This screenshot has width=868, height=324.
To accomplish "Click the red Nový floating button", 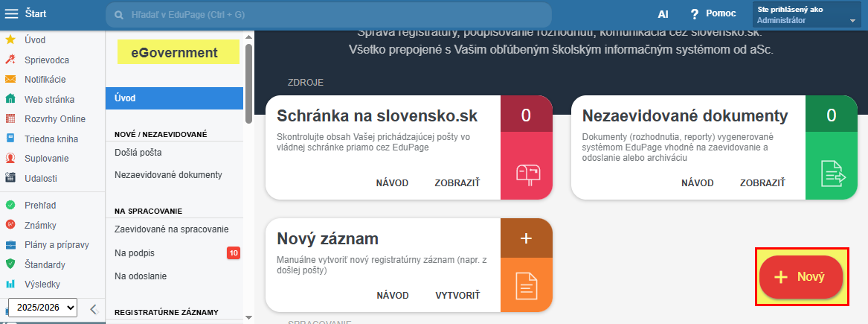I will point(800,277).
